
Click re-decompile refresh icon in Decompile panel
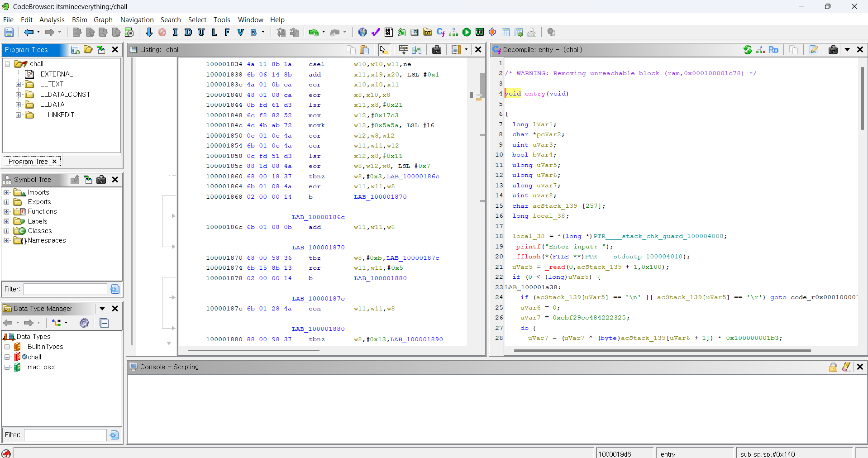click(748, 50)
